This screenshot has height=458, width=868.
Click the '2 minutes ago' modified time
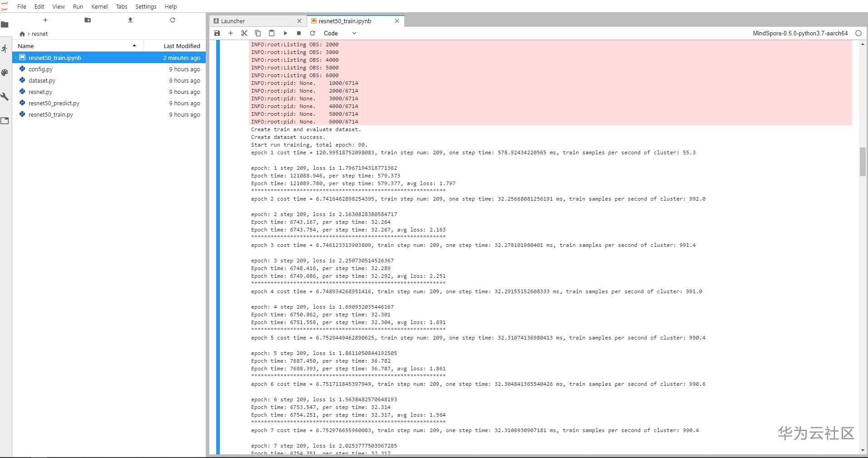point(182,58)
